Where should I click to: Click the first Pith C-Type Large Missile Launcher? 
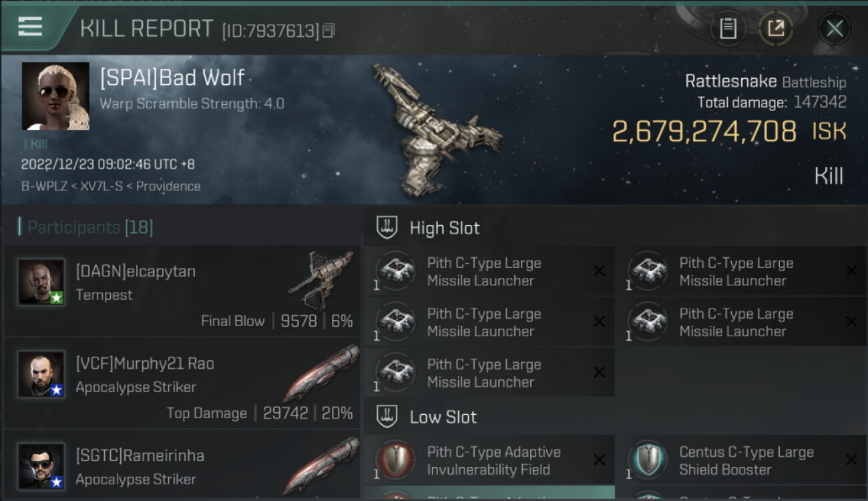click(489, 271)
